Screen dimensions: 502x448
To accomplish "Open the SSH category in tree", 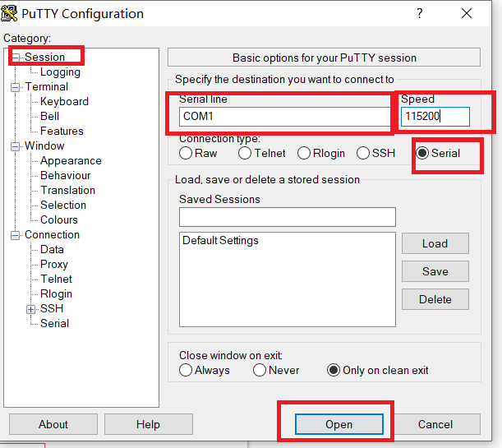I will click(52, 308).
